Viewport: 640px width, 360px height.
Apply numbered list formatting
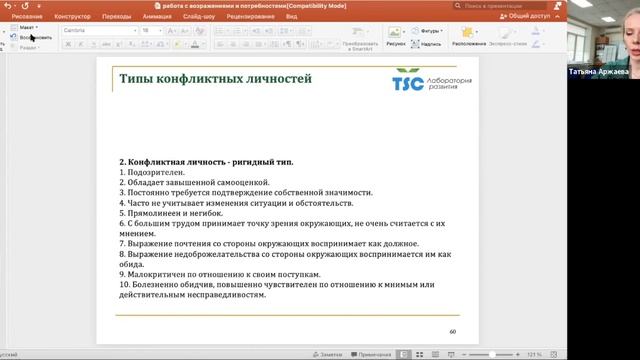coord(238,31)
